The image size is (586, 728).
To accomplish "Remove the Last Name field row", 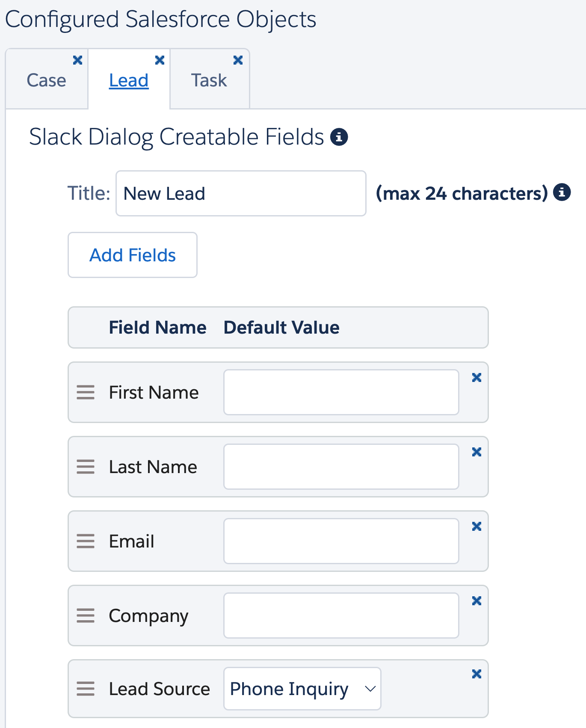I will (x=476, y=452).
